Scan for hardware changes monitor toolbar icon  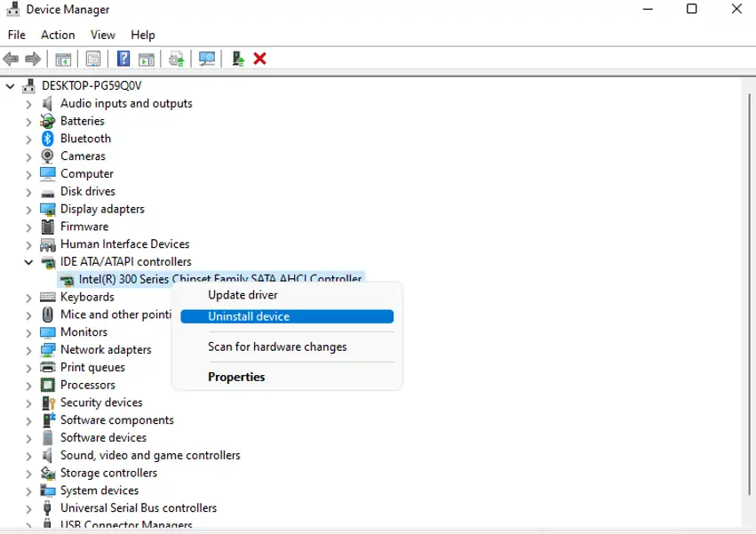pyautogui.click(x=207, y=59)
